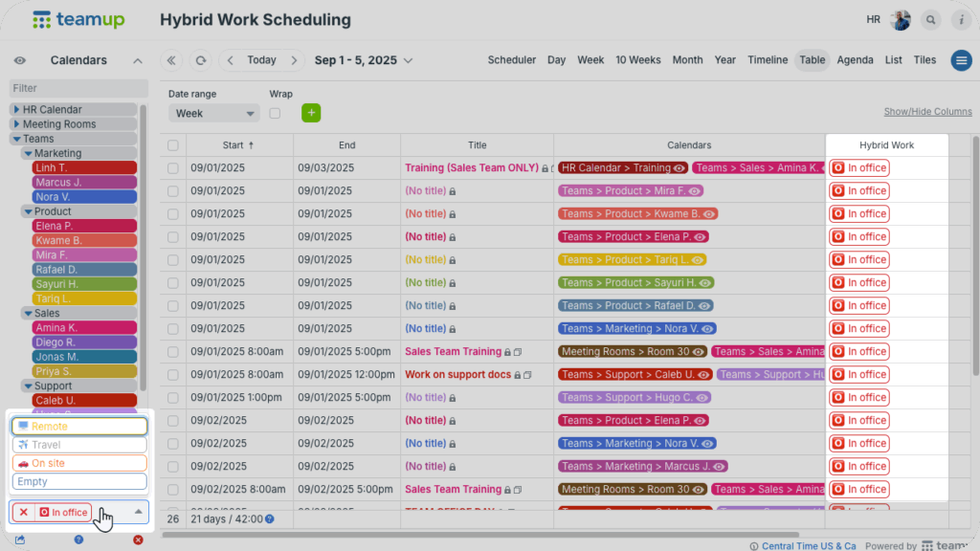Open the info icon in top right

961,20
